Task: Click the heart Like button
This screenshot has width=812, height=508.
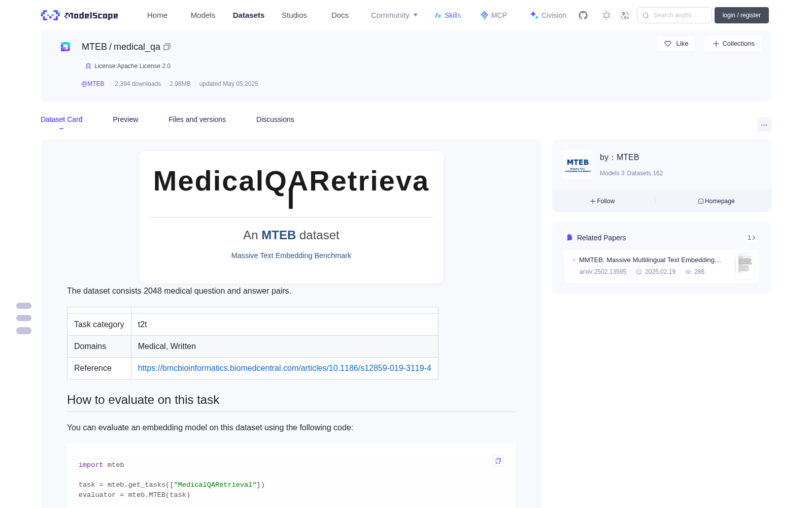Action: 676,44
